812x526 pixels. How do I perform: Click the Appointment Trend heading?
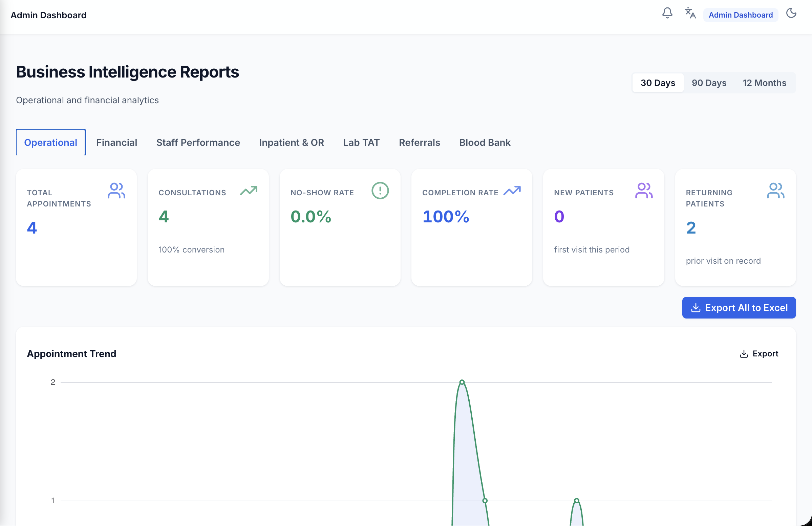pos(71,354)
